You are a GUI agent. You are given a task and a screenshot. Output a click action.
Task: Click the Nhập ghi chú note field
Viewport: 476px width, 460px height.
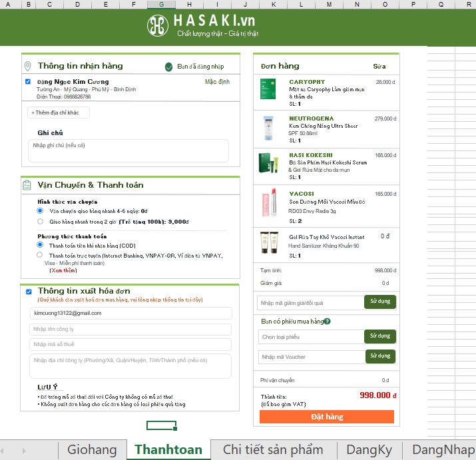(128, 150)
